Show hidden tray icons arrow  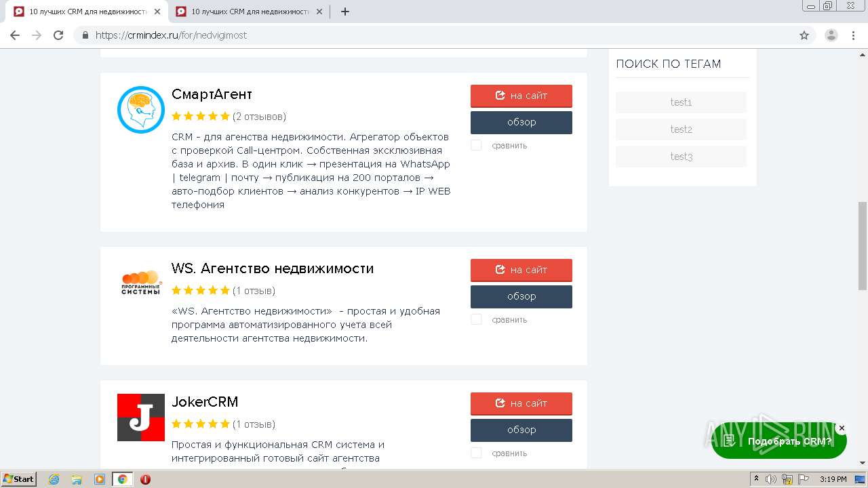point(756,479)
